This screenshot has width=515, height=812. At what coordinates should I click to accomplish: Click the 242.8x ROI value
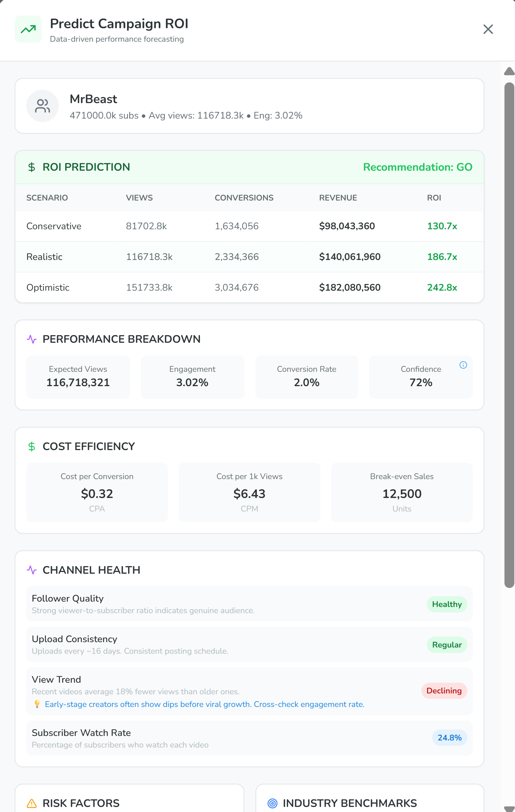pos(442,287)
